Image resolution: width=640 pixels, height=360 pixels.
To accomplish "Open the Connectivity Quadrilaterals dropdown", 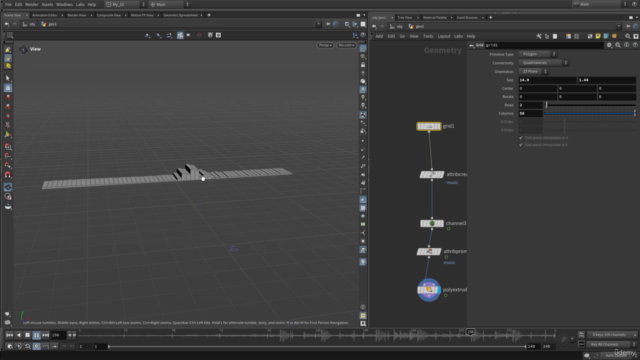I will coord(543,63).
